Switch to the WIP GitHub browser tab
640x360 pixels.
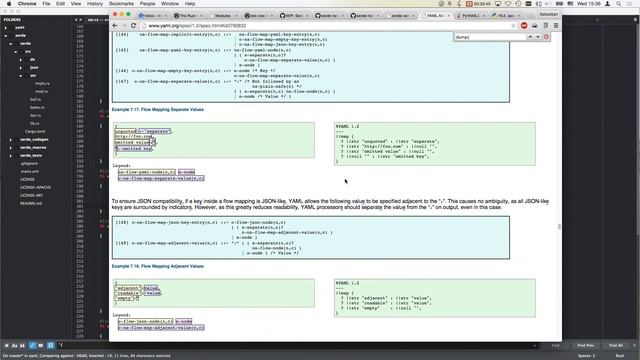pyautogui.click(x=293, y=16)
